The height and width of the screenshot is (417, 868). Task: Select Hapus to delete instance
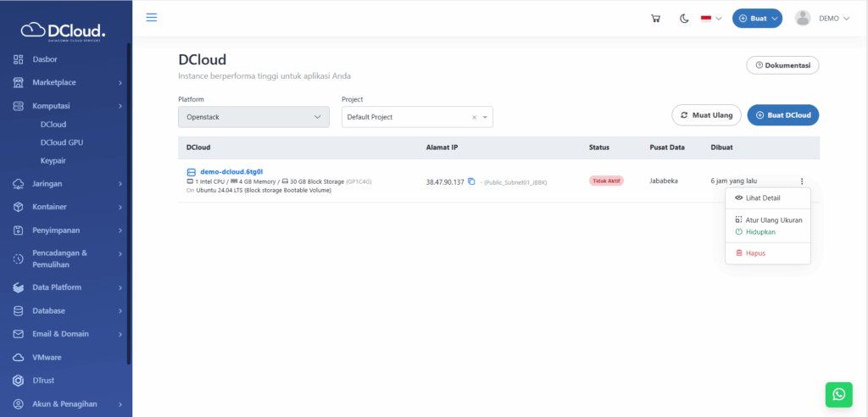pyautogui.click(x=754, y=253)
